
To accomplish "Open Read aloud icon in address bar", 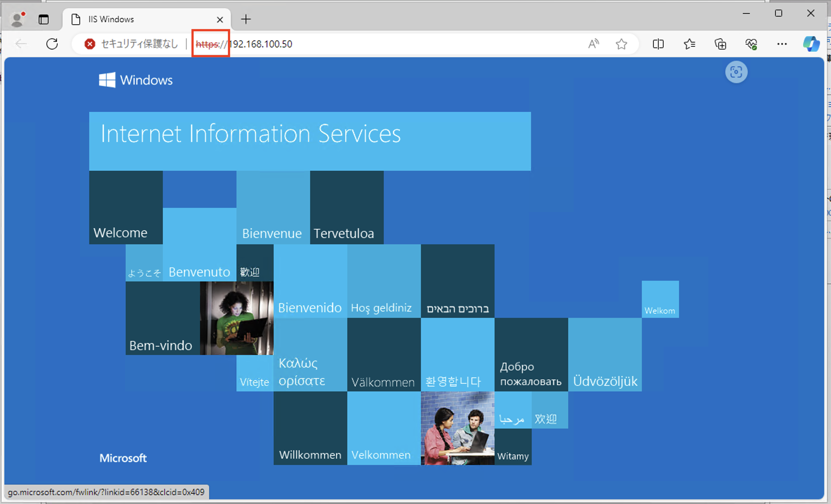I will [x=593, y=44].
